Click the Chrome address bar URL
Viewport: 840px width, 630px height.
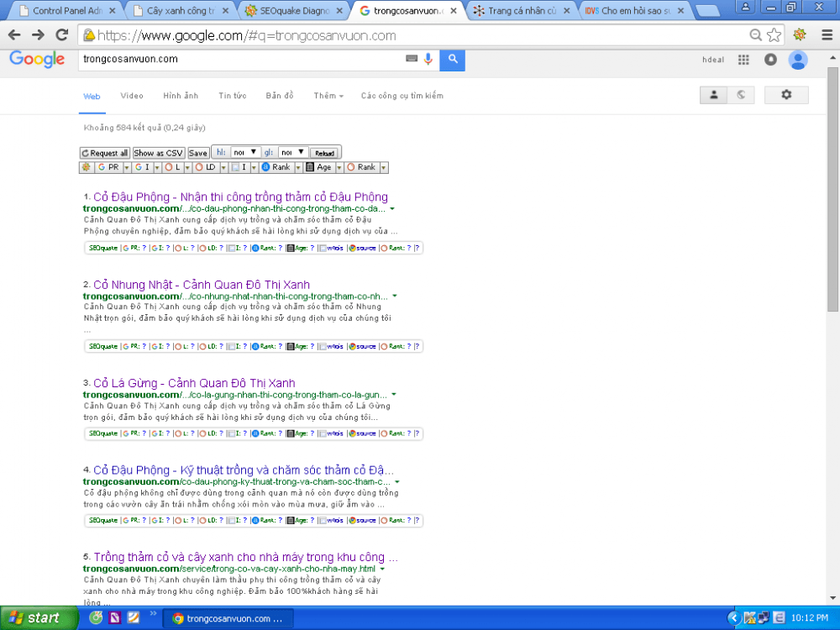click(246, 36)
